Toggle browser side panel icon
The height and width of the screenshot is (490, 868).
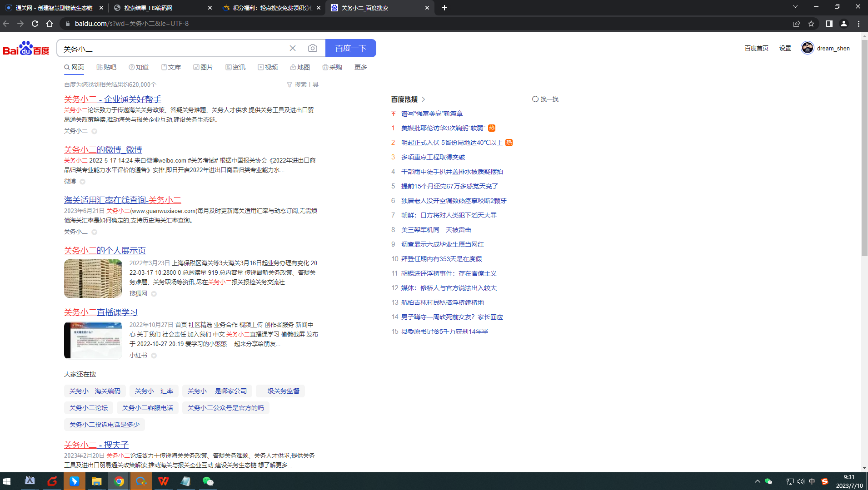tap(829, 24)
